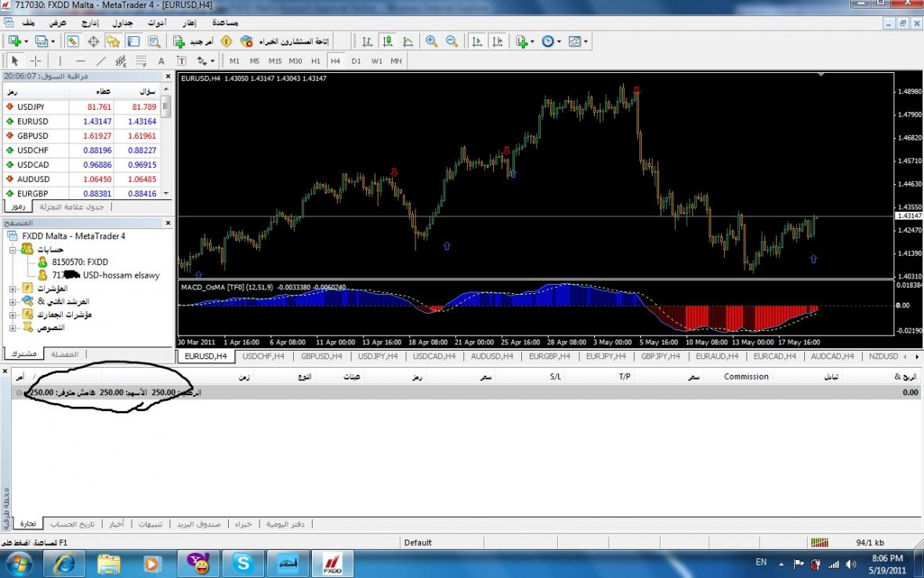Screen dimensions: 924x578
Task: Select the equidistant channel tool
Action: pos(121,60)
